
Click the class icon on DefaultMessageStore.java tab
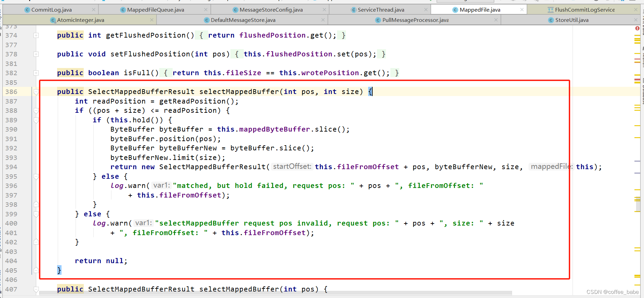pyautogui.click(x=207, y=20)
